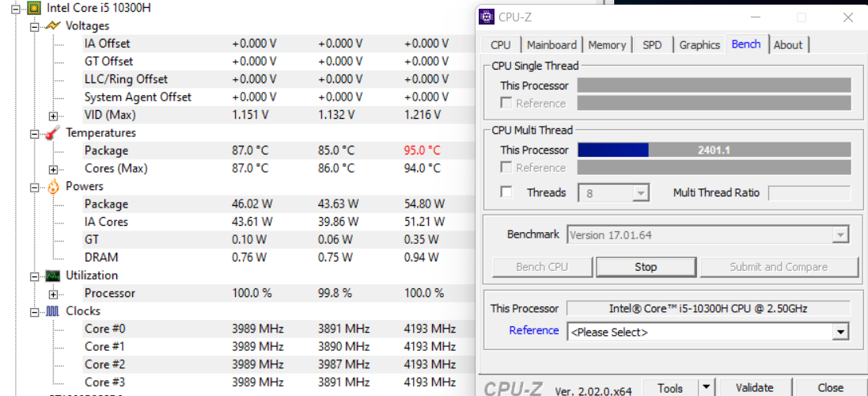This screenshot has width=868, height=396.
Task: Click the Close button in CPU-Z
Action: click(830, 388)
